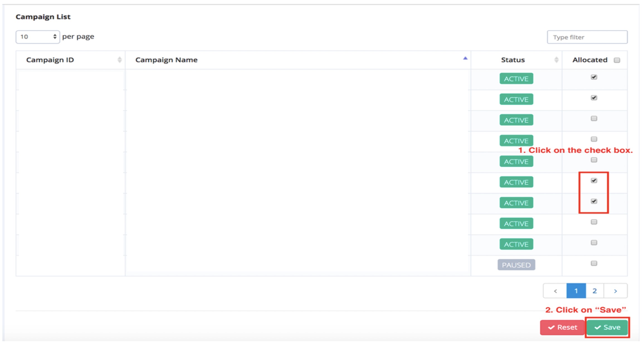Go to next page chevron
This screenshot has height=344, width=644.
615,291
